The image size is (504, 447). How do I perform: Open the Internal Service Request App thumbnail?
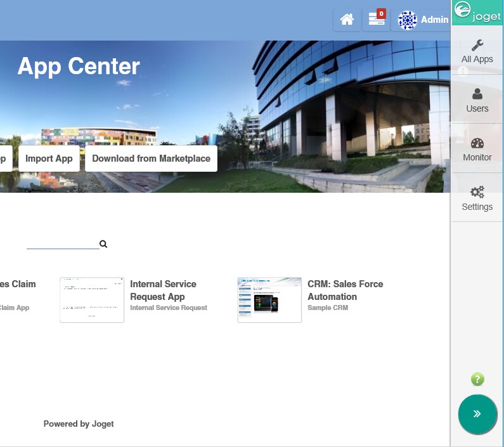click(x=92, y=300)
